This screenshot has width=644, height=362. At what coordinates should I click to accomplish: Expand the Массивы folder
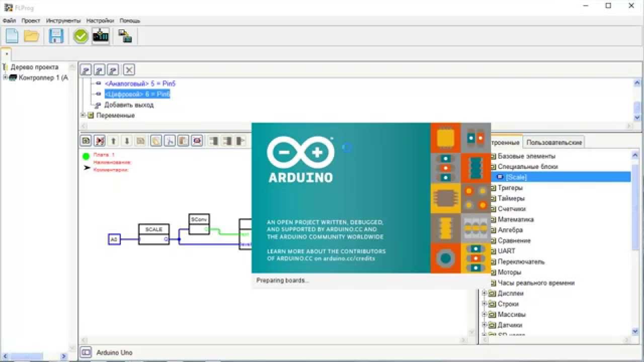[x=485, y=314]
